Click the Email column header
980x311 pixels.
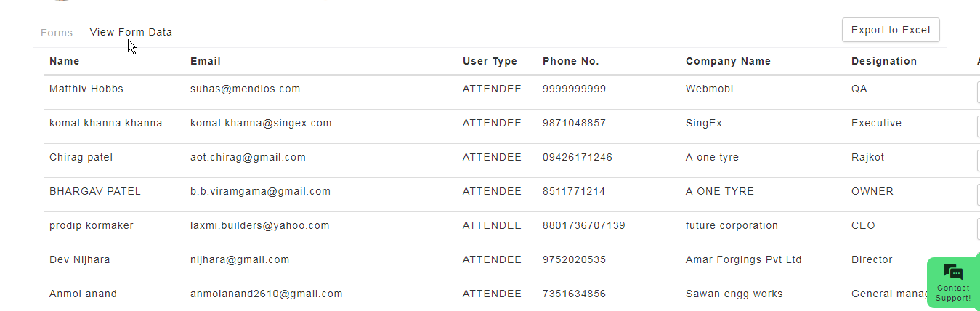pyautogui.click(x=206, y=61)
